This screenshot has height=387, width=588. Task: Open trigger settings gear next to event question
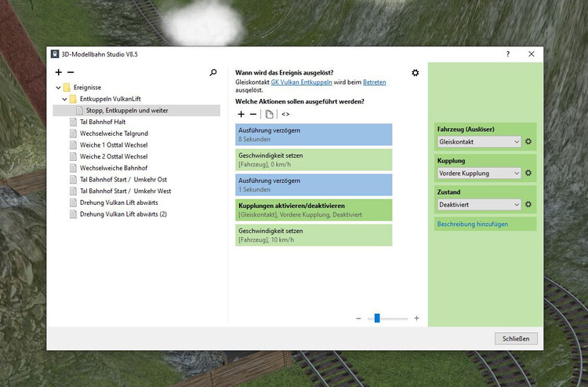415,73
